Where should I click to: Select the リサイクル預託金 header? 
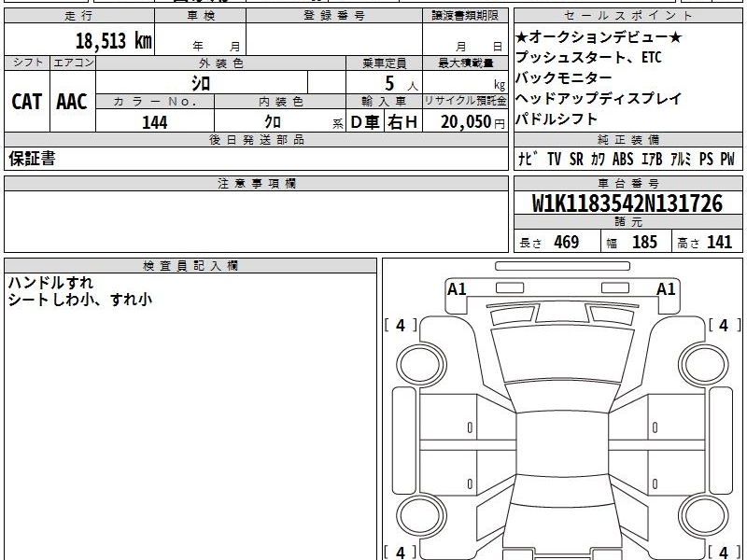(465, 101)
